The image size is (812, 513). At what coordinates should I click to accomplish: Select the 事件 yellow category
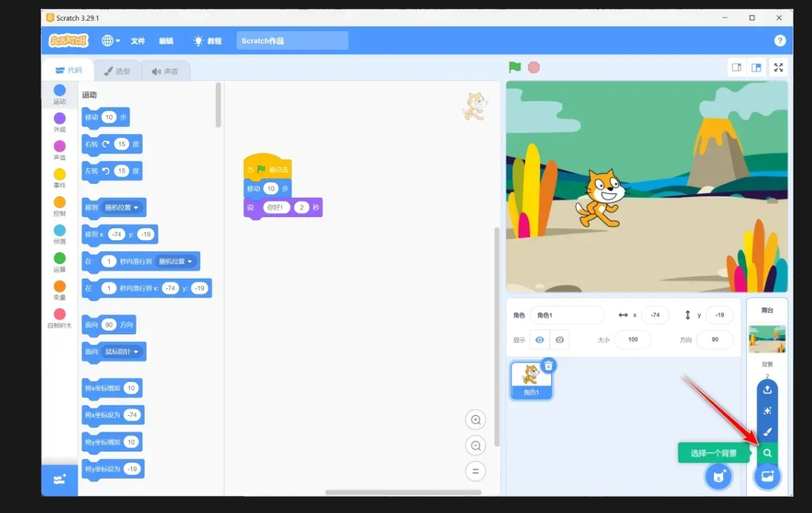(x=59, y=178)
